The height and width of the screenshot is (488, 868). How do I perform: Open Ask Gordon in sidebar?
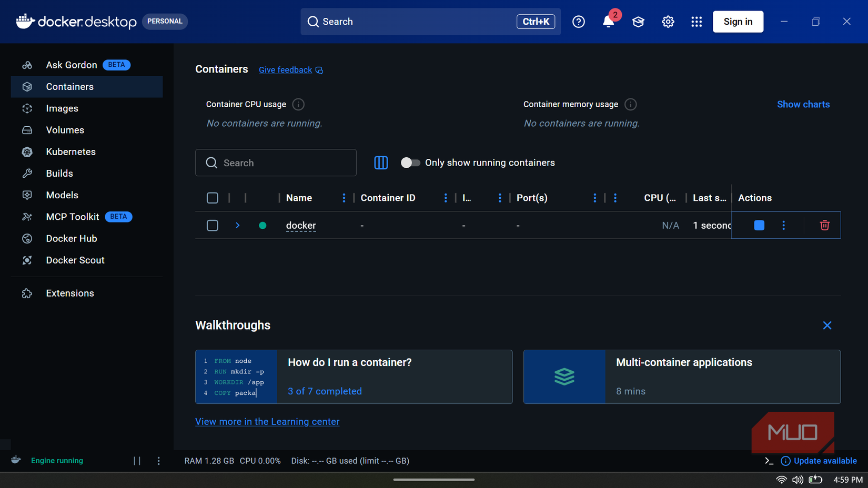click(87, 65)
